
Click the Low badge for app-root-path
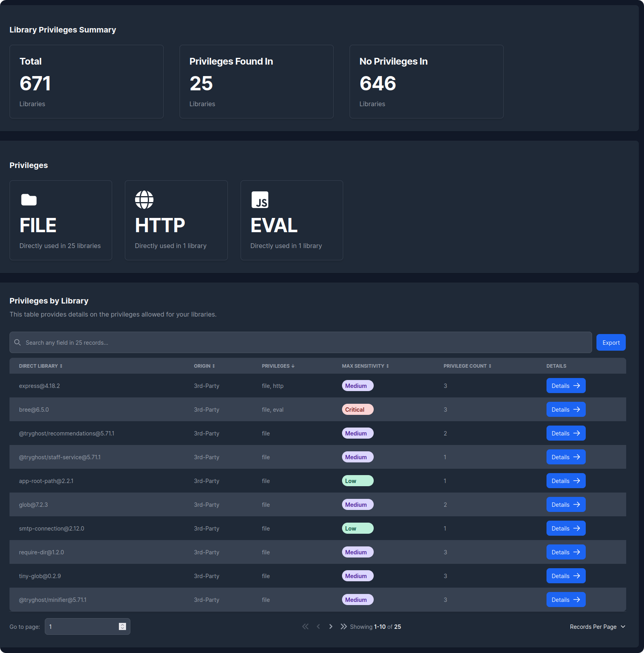click(x=357, y=481)
